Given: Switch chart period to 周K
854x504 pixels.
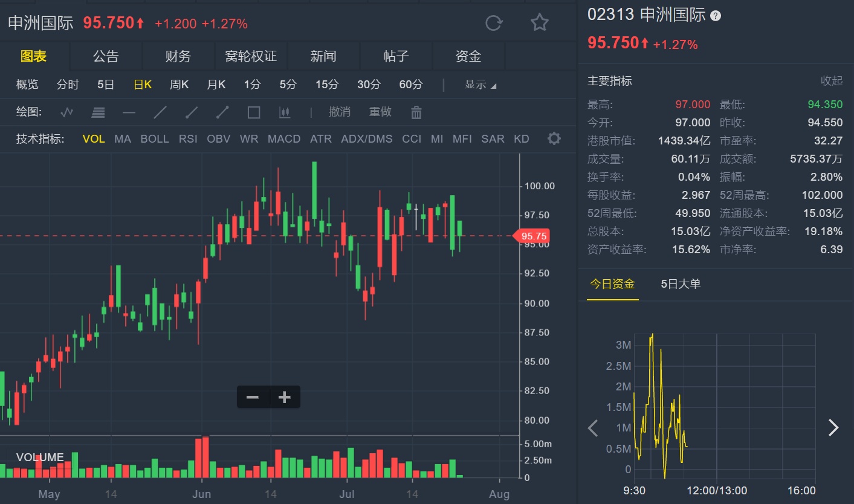Looking at the screenshot, I should click(179, 85).
